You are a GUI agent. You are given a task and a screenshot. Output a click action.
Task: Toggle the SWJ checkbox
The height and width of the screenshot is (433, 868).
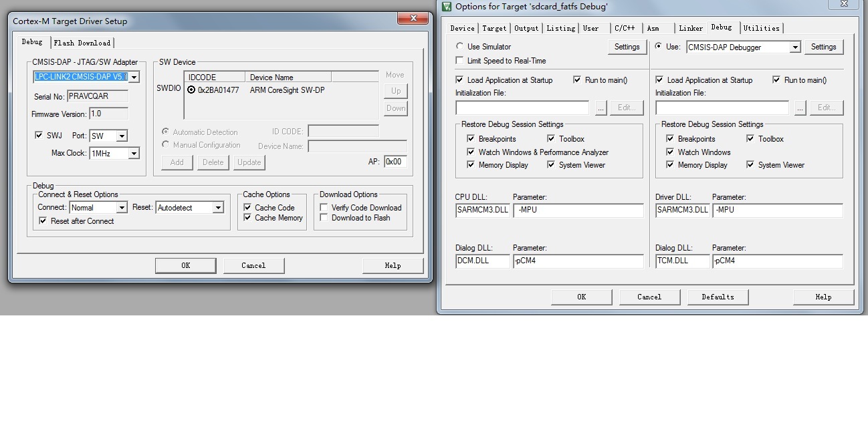click(x=39, y=135)
